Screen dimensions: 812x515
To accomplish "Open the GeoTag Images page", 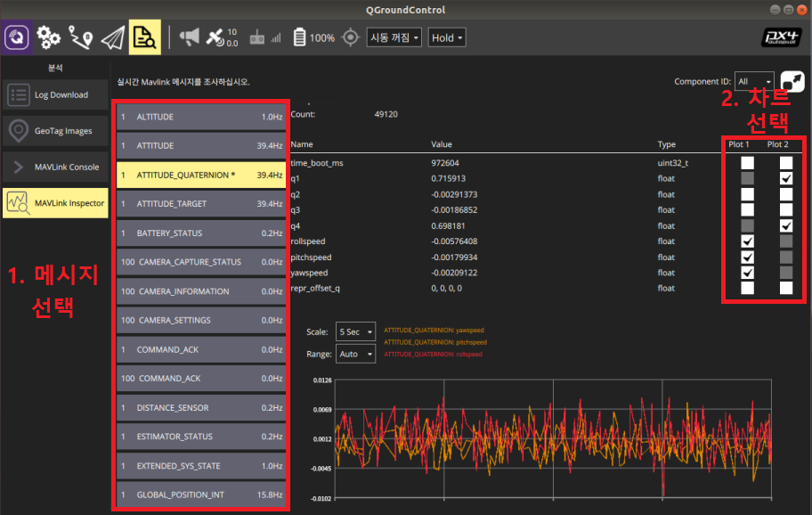I will (55, 131).
